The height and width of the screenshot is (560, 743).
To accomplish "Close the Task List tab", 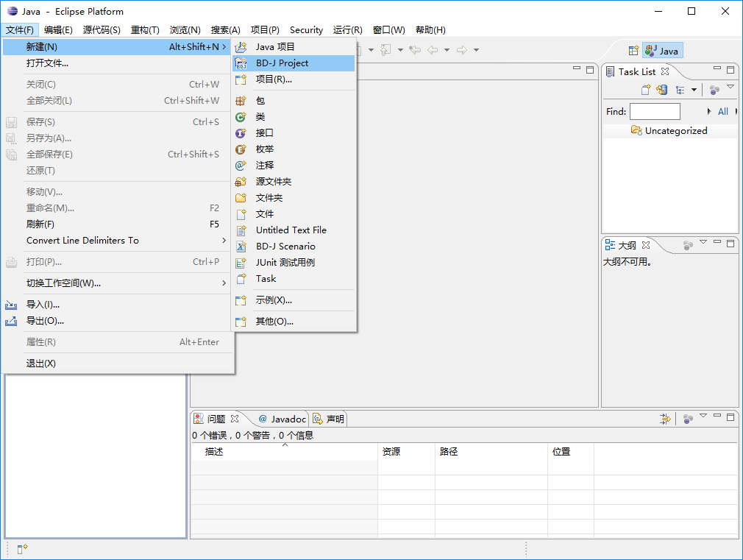I will (x=665, y=71).
